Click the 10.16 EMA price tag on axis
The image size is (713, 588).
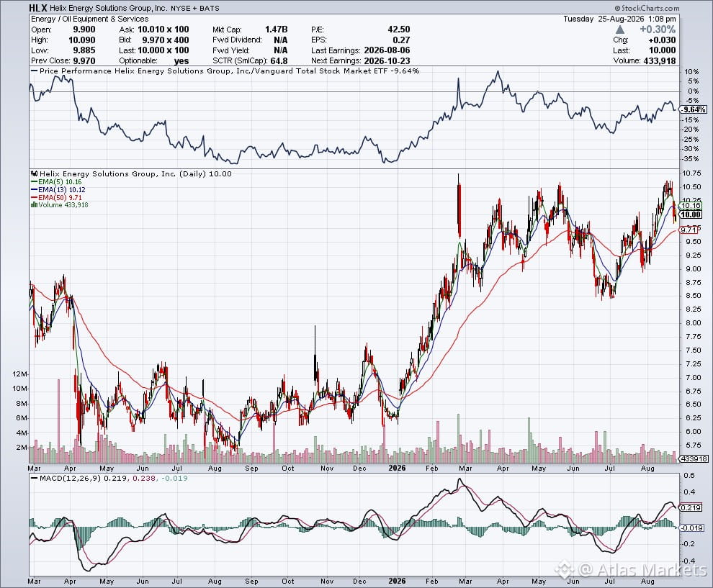690,206
